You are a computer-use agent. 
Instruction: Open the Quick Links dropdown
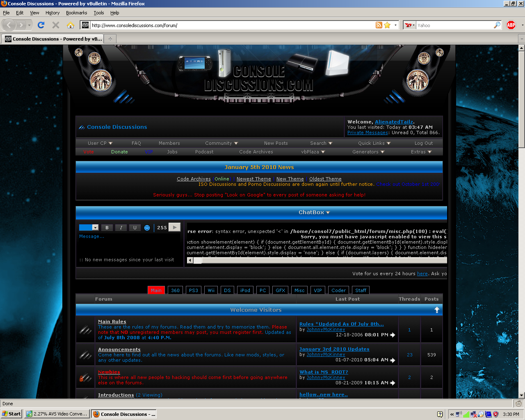tap(374, 143)
